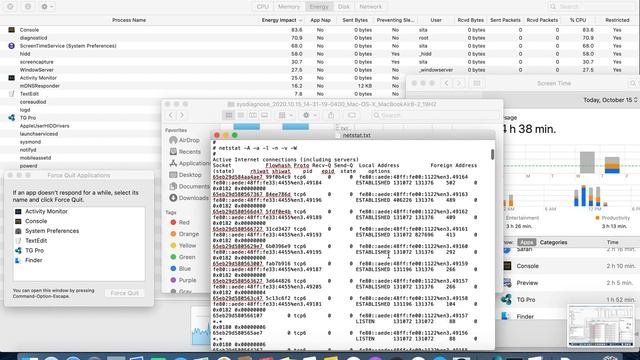Sort by the Energy Impact column
640x360 pixels.
coord(282,20)
